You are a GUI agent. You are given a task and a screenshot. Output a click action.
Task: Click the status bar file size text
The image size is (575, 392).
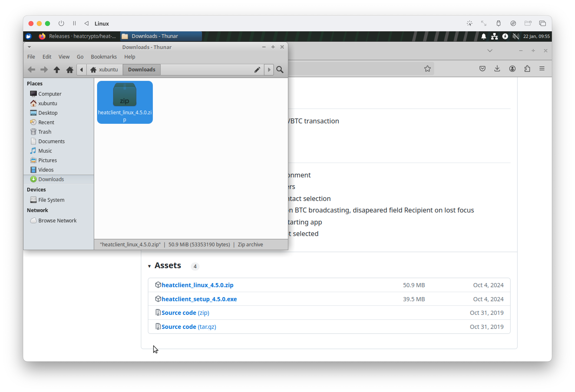[x=199, y=244]
